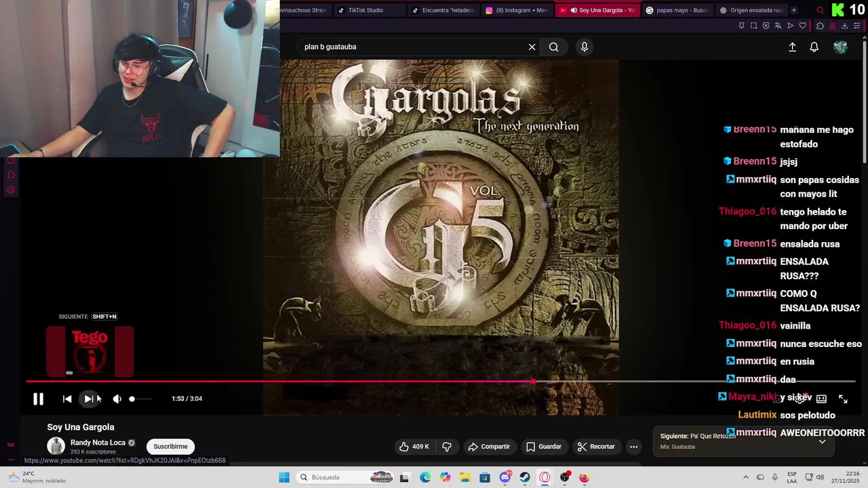Click the video title 'Soy Una Gargola'

pos(81,427)
